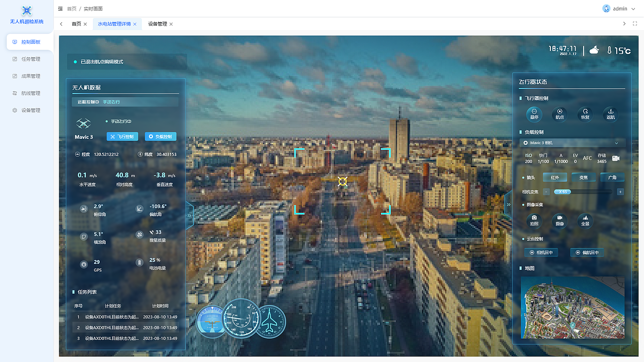The height and width of the screenshot is (362, 644).
Task: Switch to the 首页 tab
Action: tap(76, 24)
